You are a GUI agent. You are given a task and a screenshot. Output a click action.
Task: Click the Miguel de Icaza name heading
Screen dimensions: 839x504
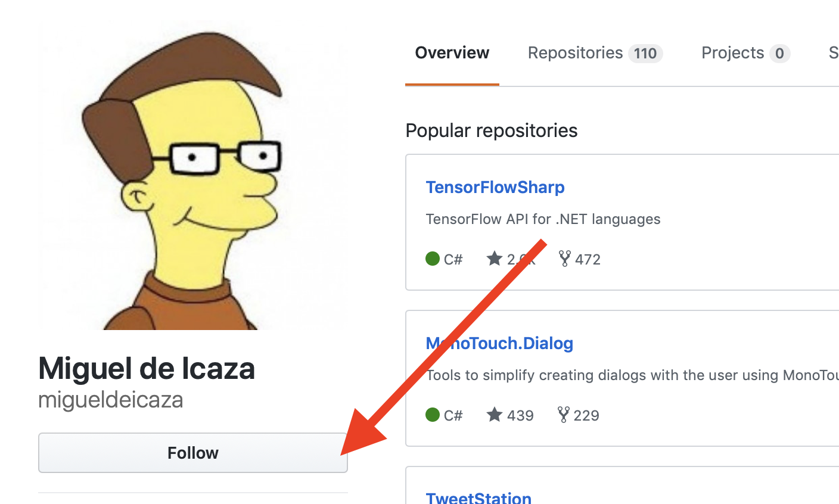click(147, 368)
